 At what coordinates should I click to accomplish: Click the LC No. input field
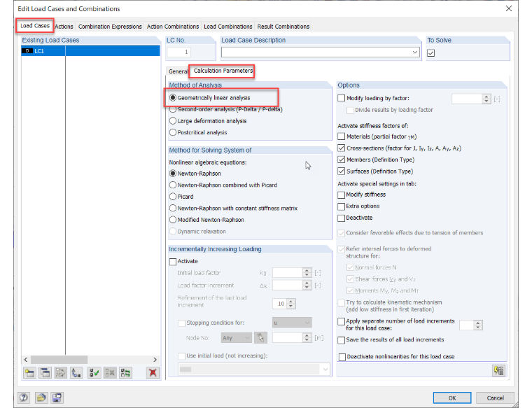point(178,52)
